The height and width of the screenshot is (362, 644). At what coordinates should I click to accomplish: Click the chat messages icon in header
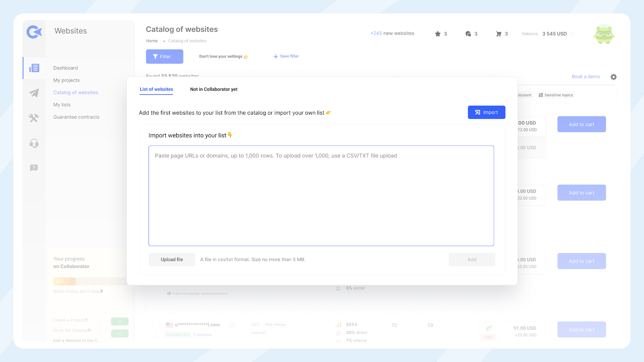point(468,34)
